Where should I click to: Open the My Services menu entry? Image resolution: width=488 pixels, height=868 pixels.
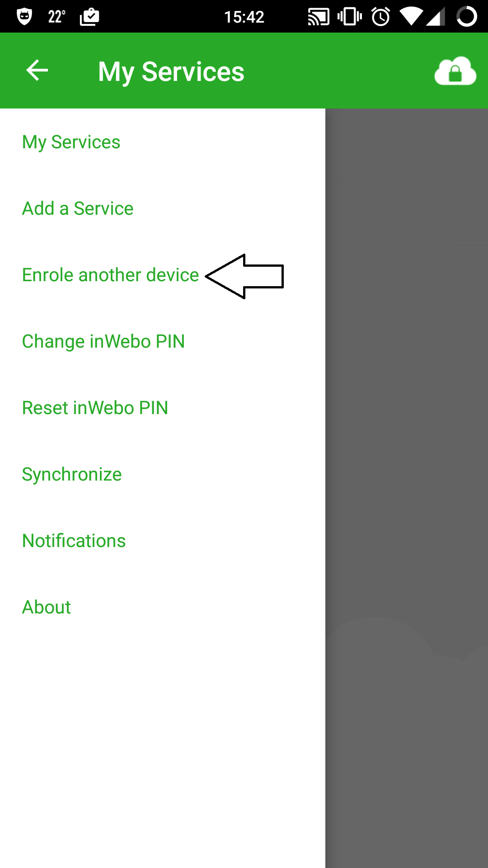tap(71, 142)
